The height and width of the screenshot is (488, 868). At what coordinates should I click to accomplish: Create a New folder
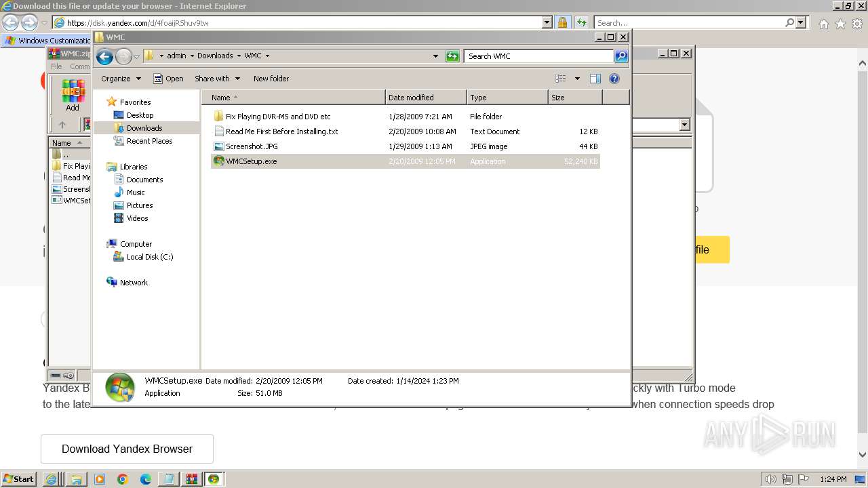pos(271,79)
